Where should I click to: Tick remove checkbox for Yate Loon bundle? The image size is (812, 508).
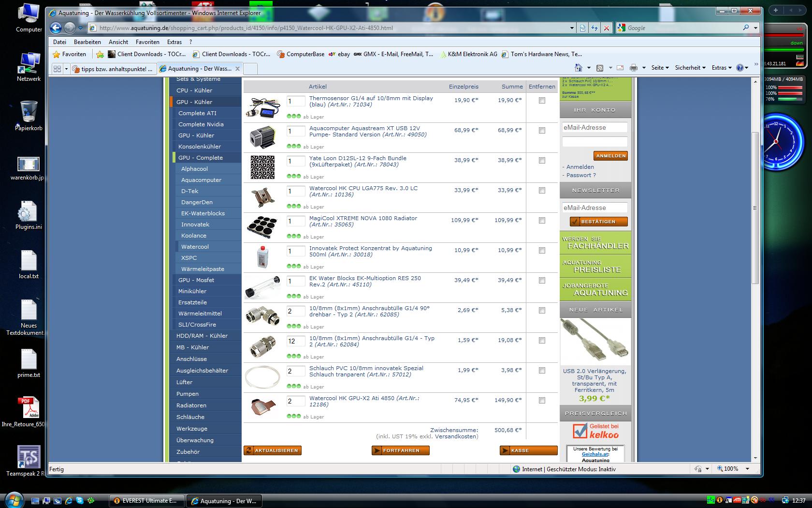542,161
